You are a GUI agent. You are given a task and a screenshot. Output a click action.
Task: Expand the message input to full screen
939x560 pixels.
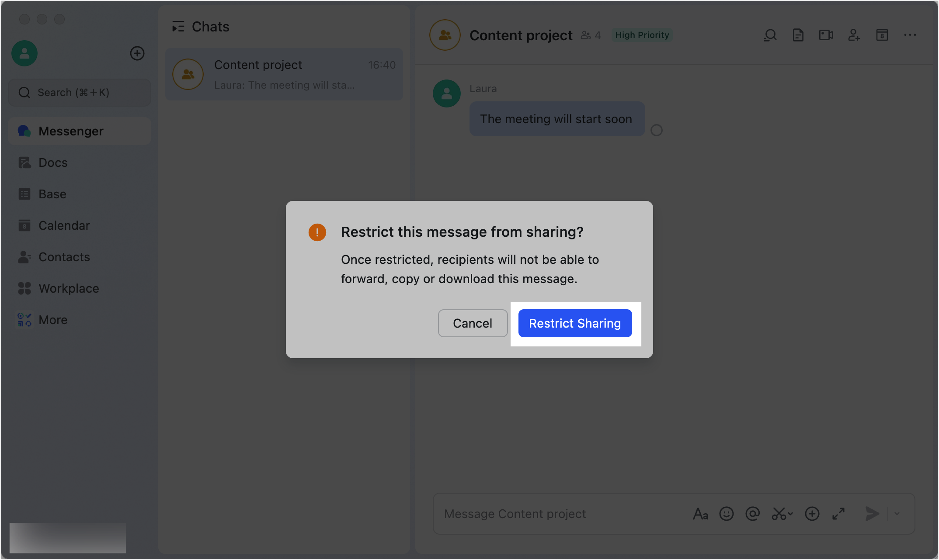[x=838, y=514]
